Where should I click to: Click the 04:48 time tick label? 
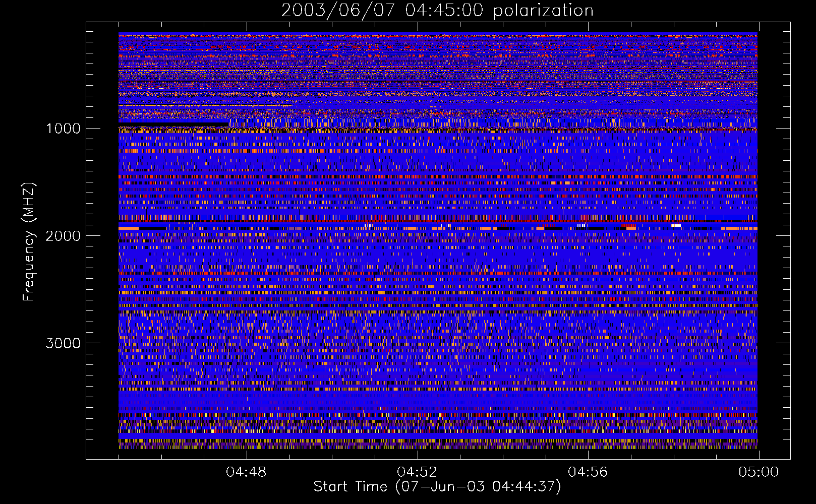(246, 472)
